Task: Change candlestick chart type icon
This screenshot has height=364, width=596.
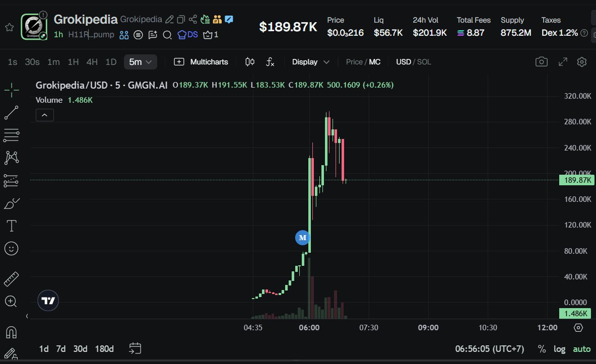Action: [250, 62]
